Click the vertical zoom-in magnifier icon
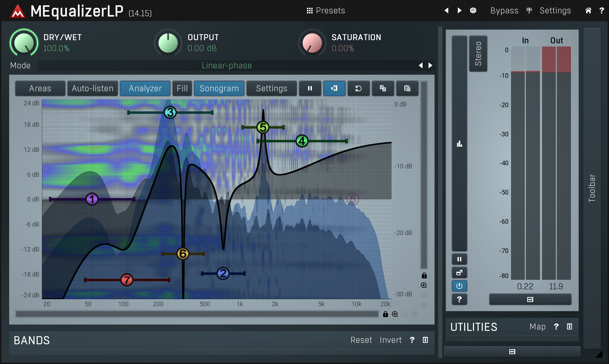This screenshot has width=609, height=364. pyautogui.click(x=424, y=285)
